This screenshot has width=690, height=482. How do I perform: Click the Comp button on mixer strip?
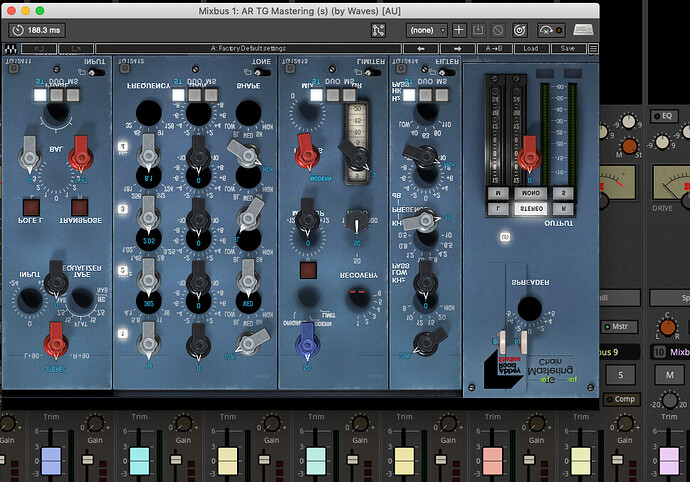pyautogui.click(x=623, y=398)
